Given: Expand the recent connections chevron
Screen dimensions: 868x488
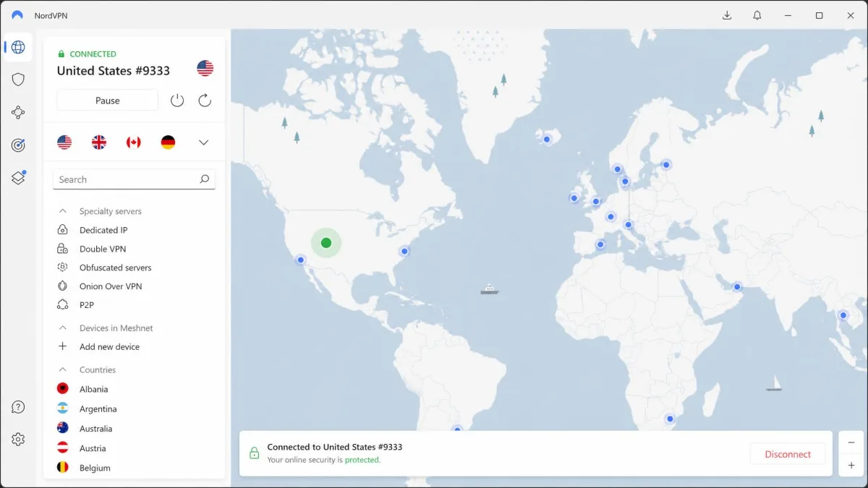Looking at the screenshot, I should pos(203,142).
